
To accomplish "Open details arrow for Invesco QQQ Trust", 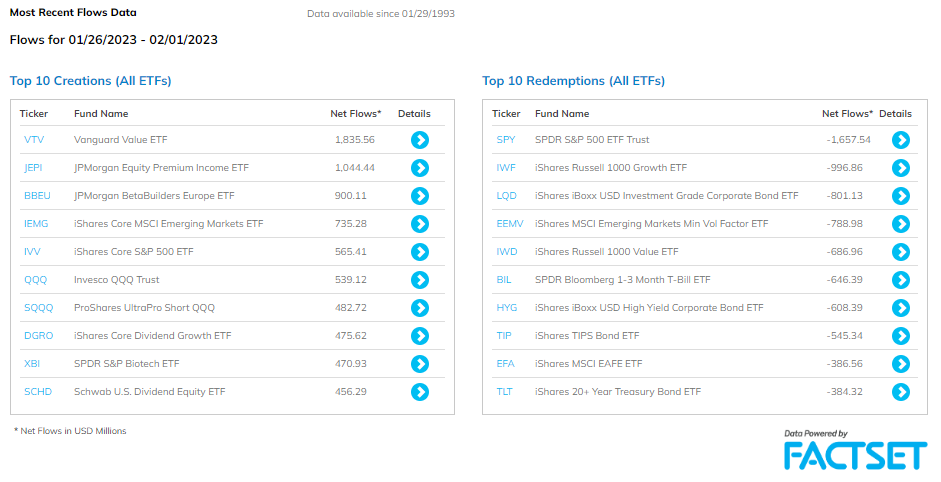I will (420, 280).
